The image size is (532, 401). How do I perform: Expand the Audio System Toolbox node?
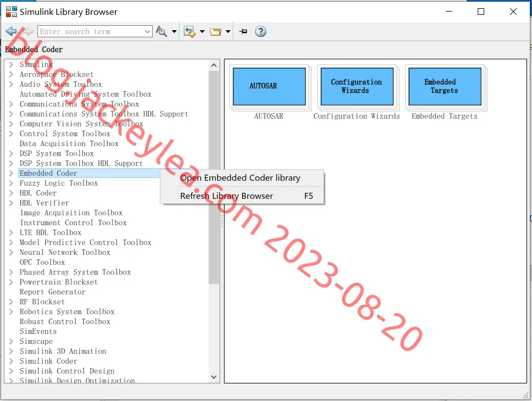[x=11, y=84]
